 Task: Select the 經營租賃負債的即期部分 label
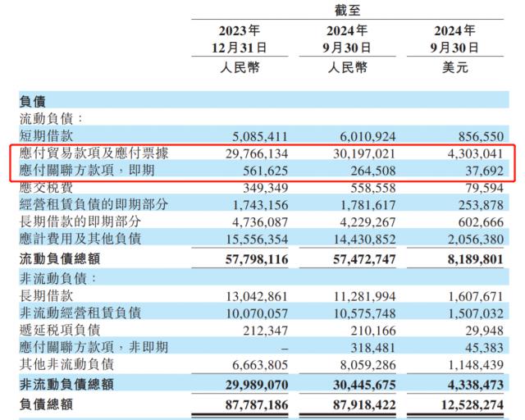pos(94,204)
